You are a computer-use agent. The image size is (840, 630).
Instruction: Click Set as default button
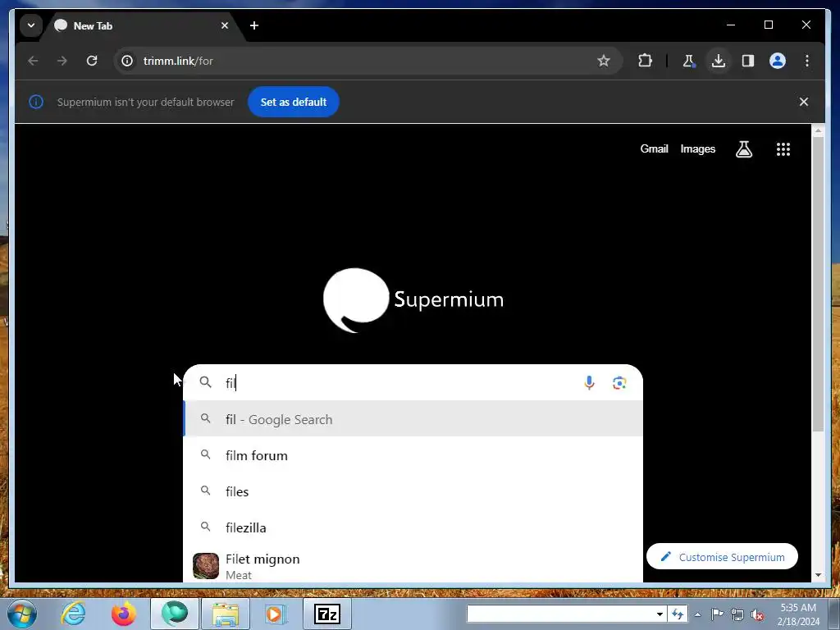coord(293,102)
